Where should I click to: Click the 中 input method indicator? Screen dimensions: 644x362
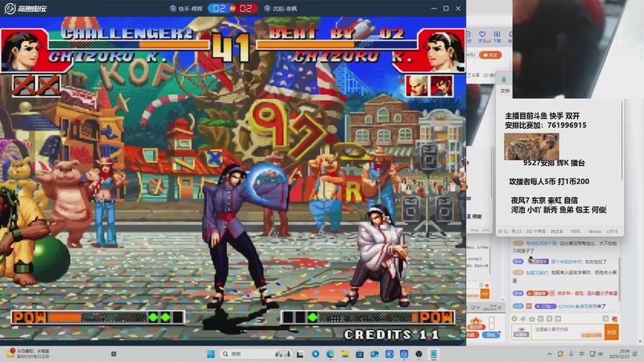pyautogui.click(x=581, y=354)
